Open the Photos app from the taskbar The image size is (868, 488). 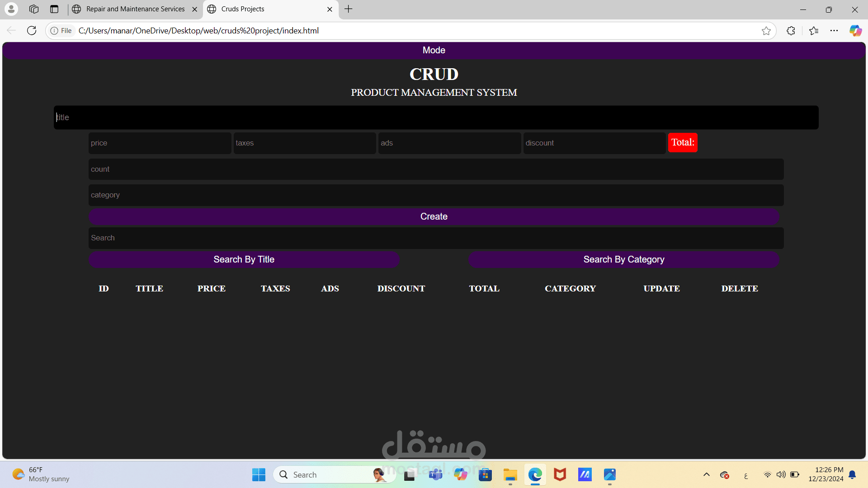click(609, 474)
